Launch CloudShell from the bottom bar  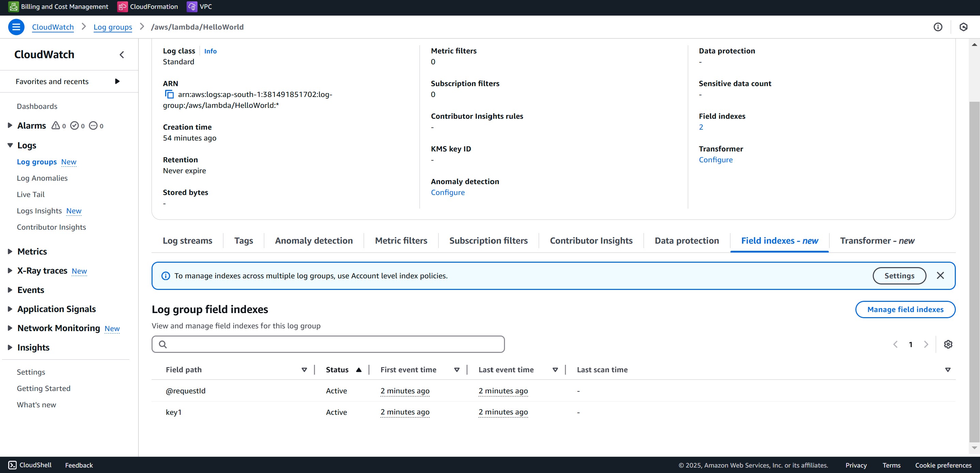click(29, 465)
